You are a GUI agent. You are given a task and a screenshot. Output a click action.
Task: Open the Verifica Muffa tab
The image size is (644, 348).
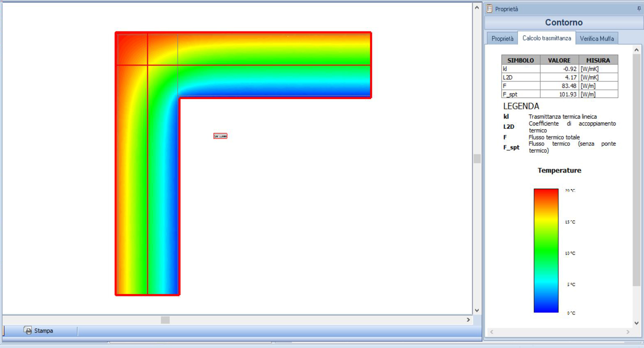click(x=597, y=39)
